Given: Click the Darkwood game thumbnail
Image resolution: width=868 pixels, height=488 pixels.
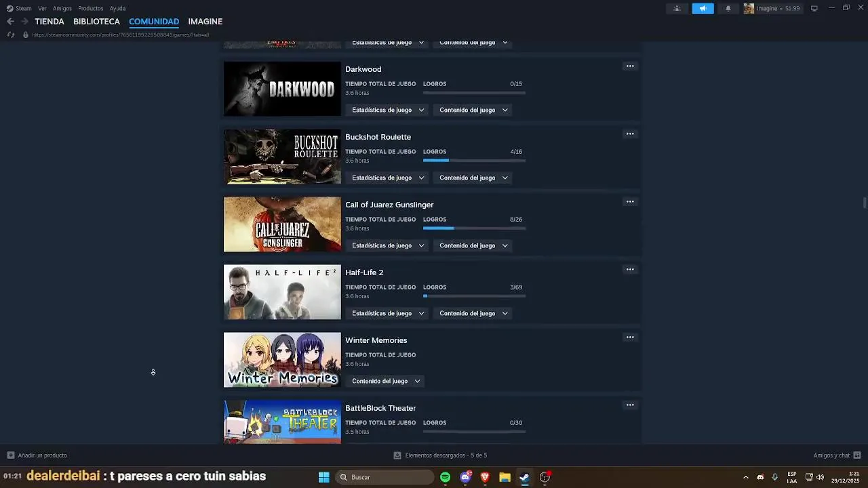Looking at the screenshot, I should [282, 89].
